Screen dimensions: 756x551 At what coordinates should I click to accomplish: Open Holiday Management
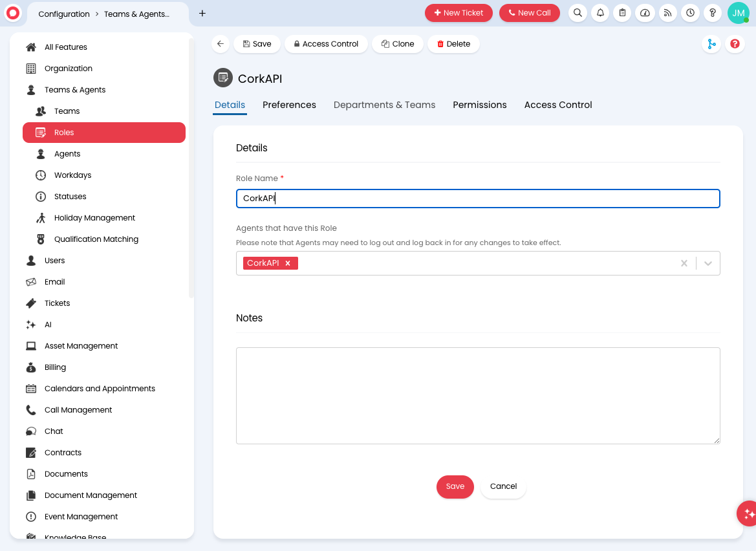pos(104,218)
